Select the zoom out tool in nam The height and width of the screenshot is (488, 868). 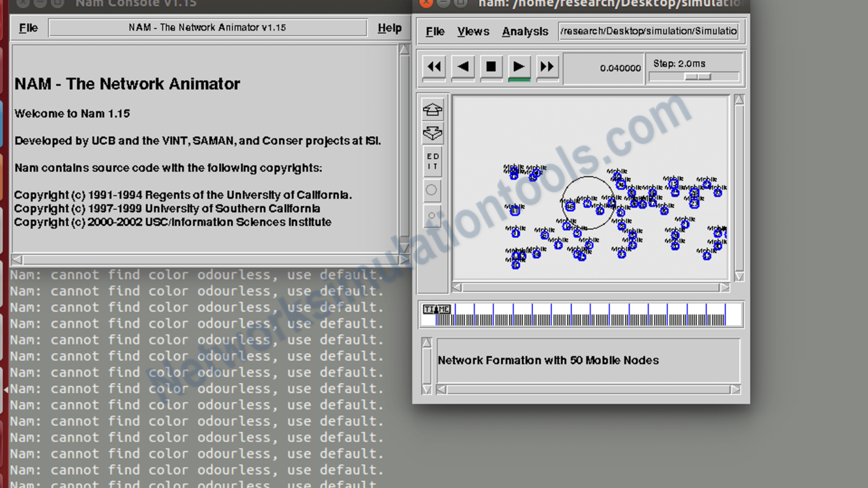point(432,133)
